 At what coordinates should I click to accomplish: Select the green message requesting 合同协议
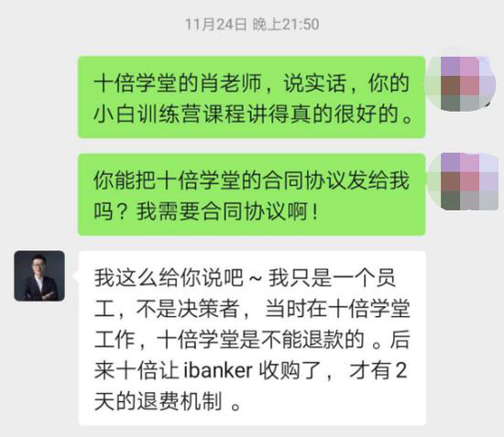[x=252, y=194]
